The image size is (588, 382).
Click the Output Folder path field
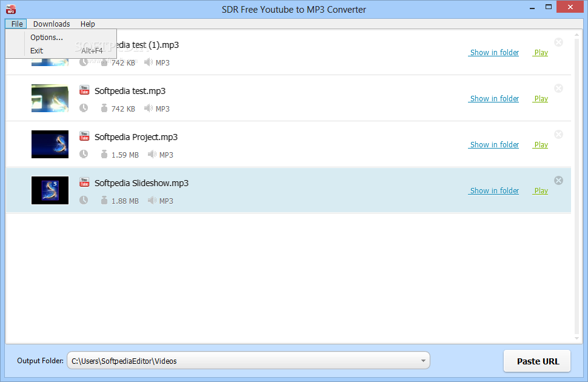tap(249, 361)
